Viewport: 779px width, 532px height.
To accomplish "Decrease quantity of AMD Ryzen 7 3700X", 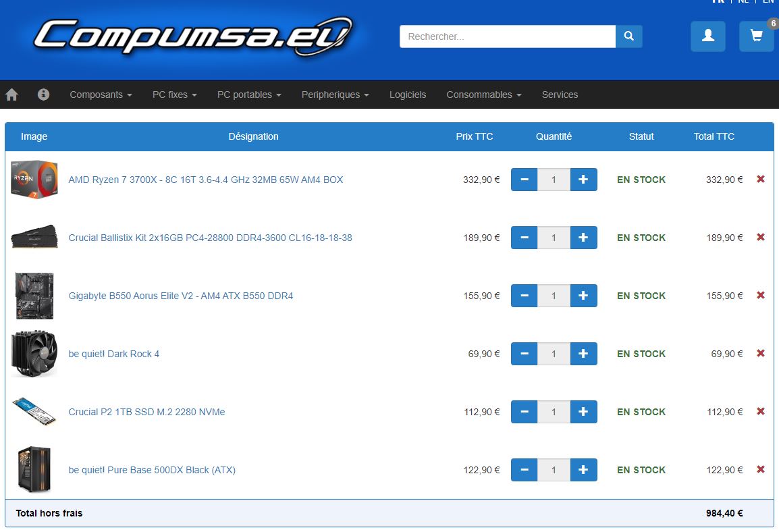I will 524,180.
